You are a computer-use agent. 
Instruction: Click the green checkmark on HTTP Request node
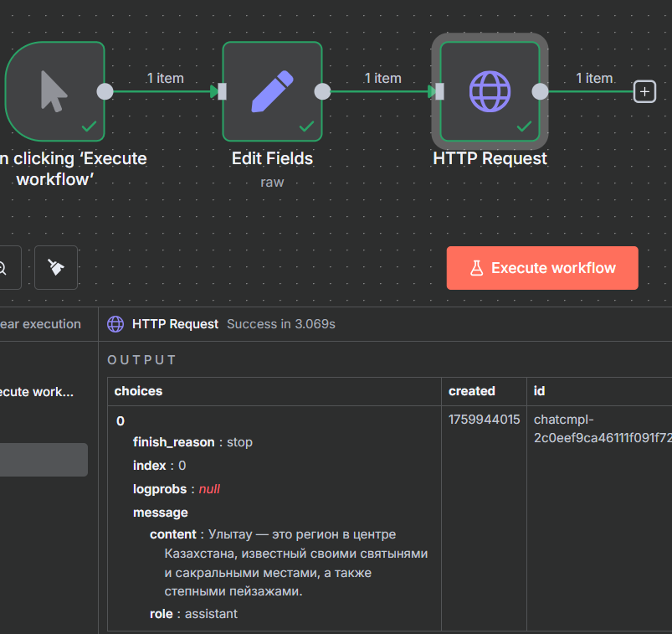[x=524, y=126]
